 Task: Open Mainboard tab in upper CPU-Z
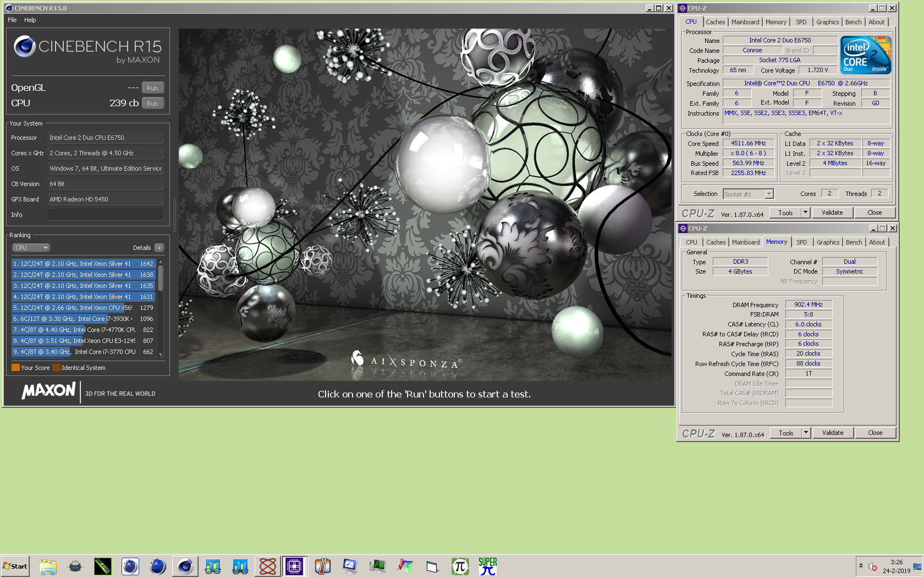tap(745, 22)
